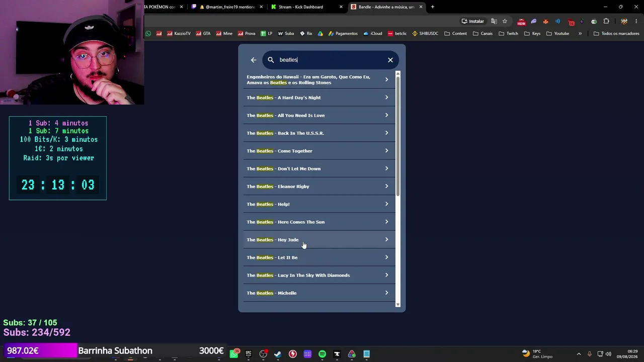
Task: Open Todos os marcadores folder
Action: (x=616, y=34)
